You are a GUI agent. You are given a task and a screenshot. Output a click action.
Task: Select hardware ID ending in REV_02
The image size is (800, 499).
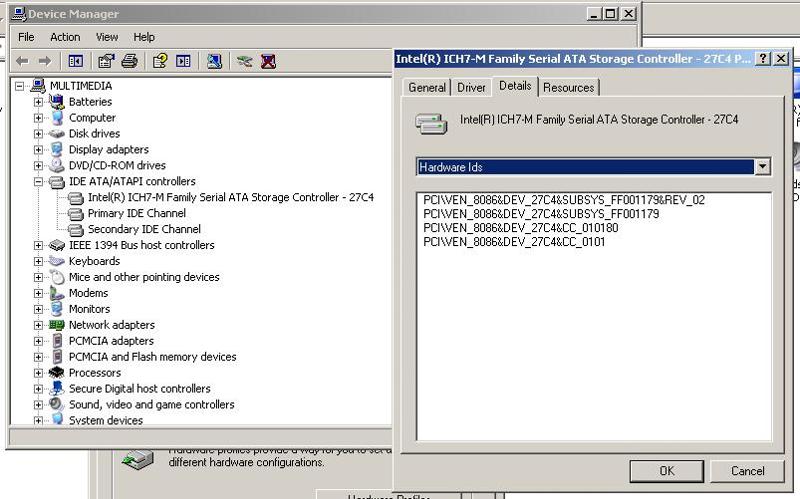564,200
